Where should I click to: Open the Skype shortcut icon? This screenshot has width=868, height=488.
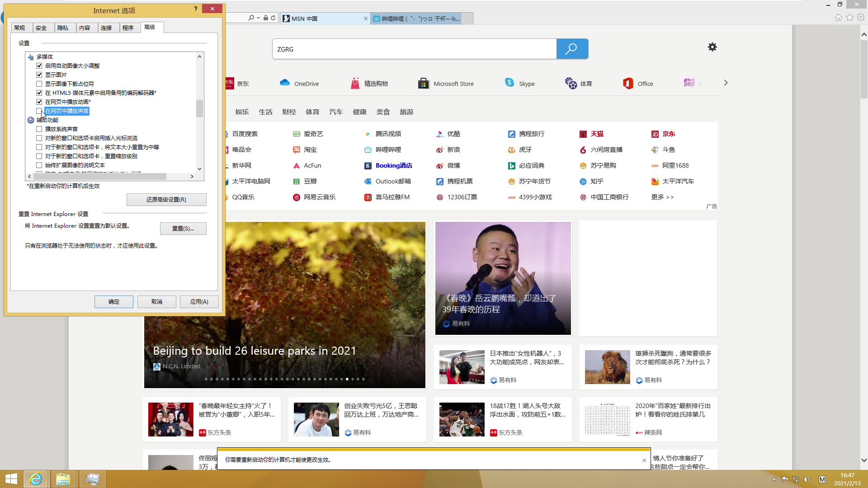(509, 83)
